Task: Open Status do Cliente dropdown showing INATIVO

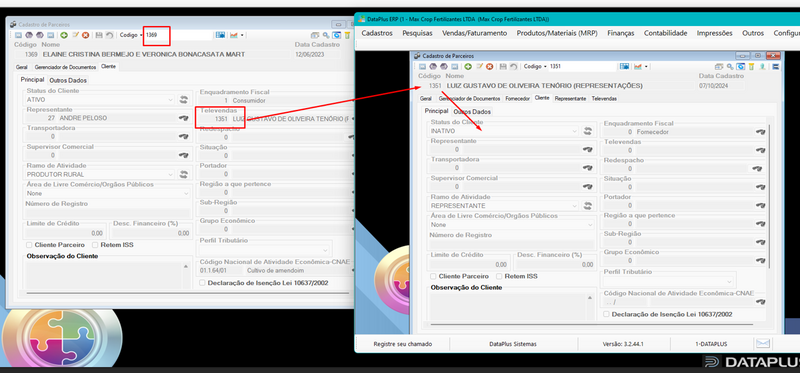Action: click(574, 131)
